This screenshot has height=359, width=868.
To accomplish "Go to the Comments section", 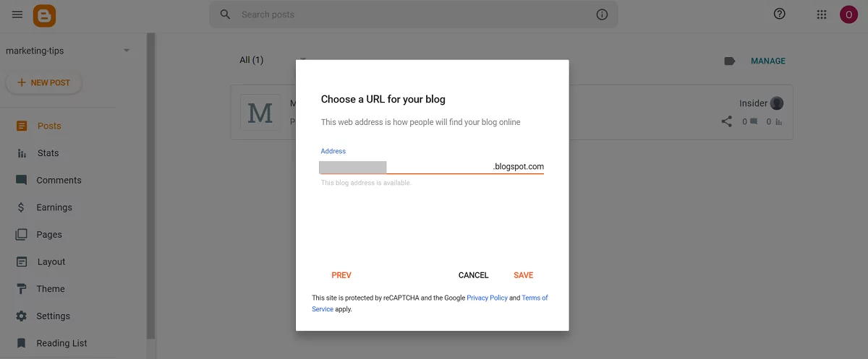I will tap(59, 181).
